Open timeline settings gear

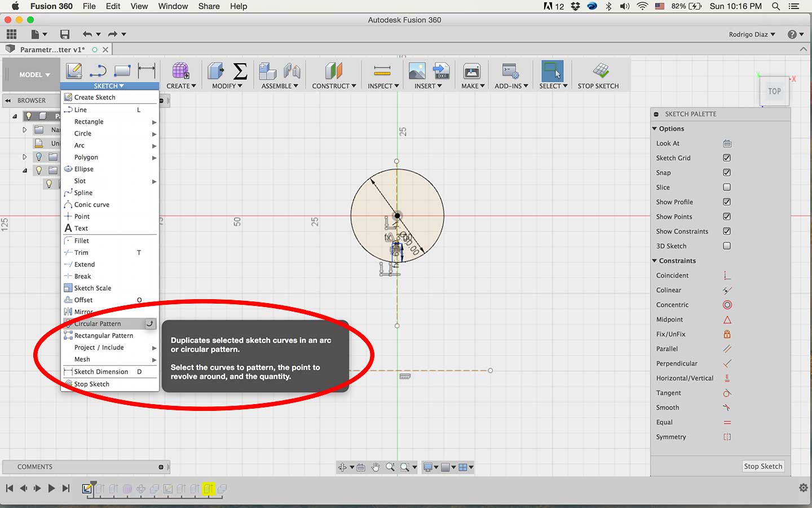coord(804,488)
